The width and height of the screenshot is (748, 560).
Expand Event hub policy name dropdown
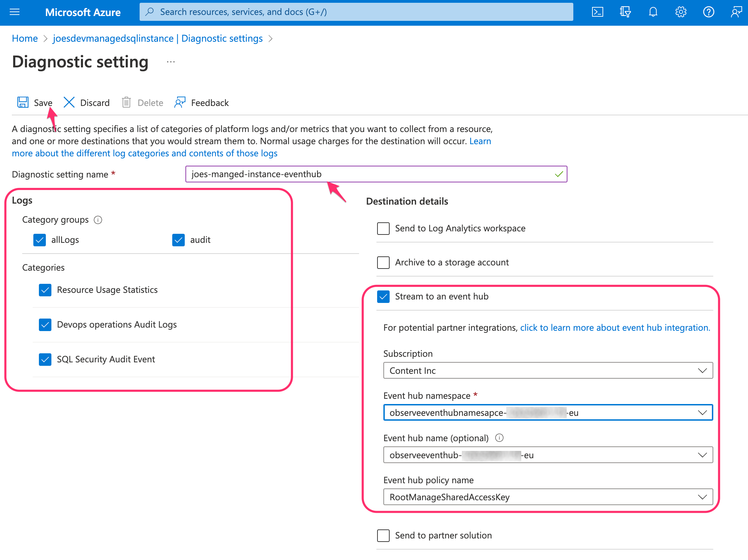coord(548,497)
